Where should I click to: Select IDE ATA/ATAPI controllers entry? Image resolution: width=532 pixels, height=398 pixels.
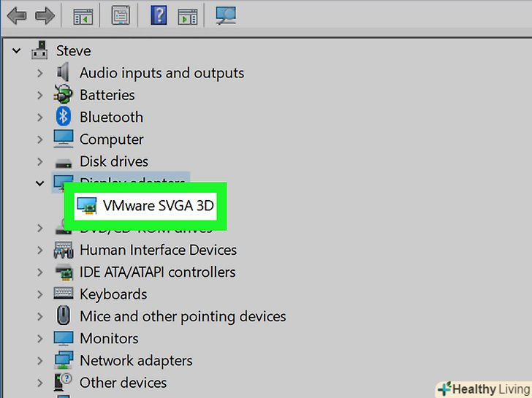coord(157,272)
